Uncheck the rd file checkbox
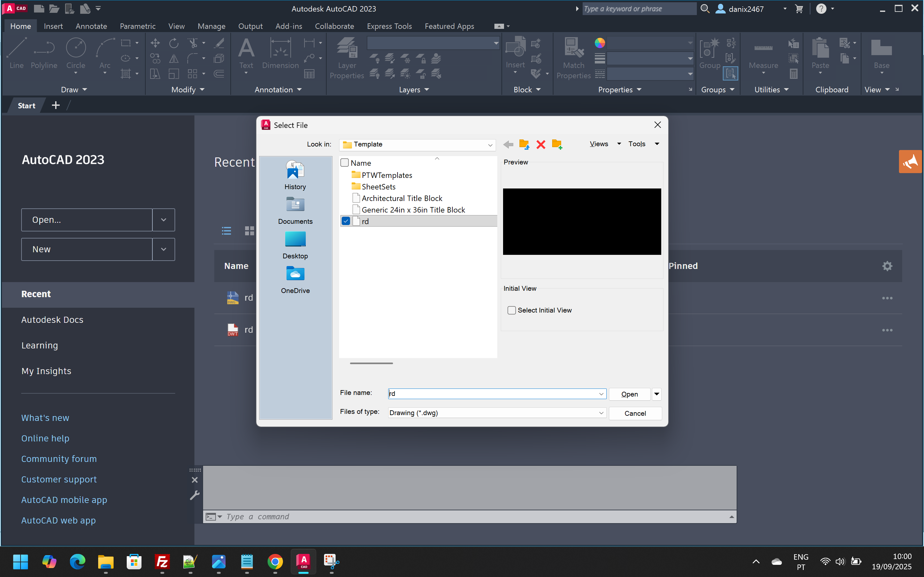Image resolution: width=924 pixels, height=577 pixels. coord(346,221)
